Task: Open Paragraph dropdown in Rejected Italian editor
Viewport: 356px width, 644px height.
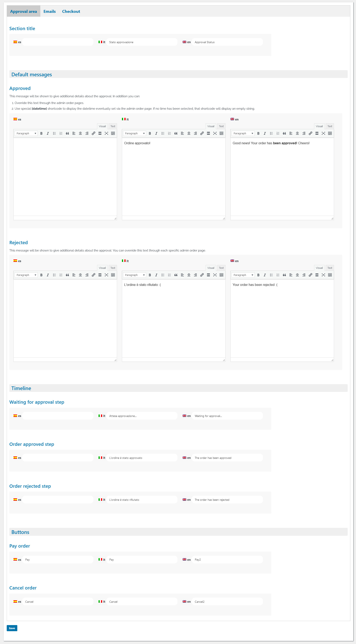Action: tap(135, 275)
